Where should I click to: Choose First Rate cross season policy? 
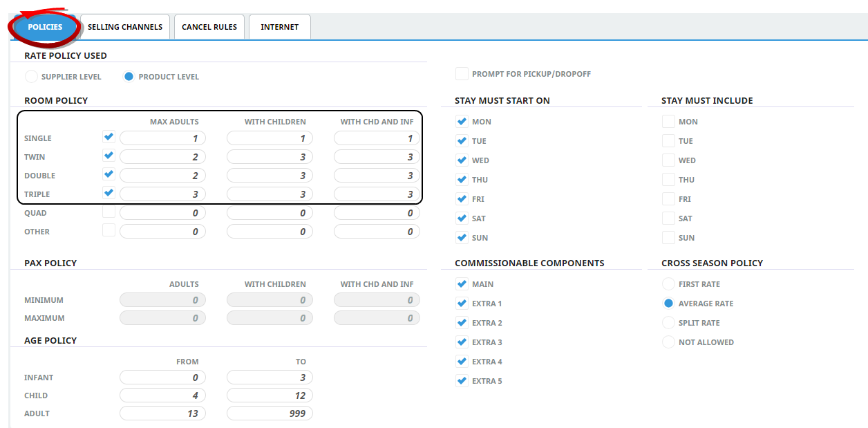(668, 284)
